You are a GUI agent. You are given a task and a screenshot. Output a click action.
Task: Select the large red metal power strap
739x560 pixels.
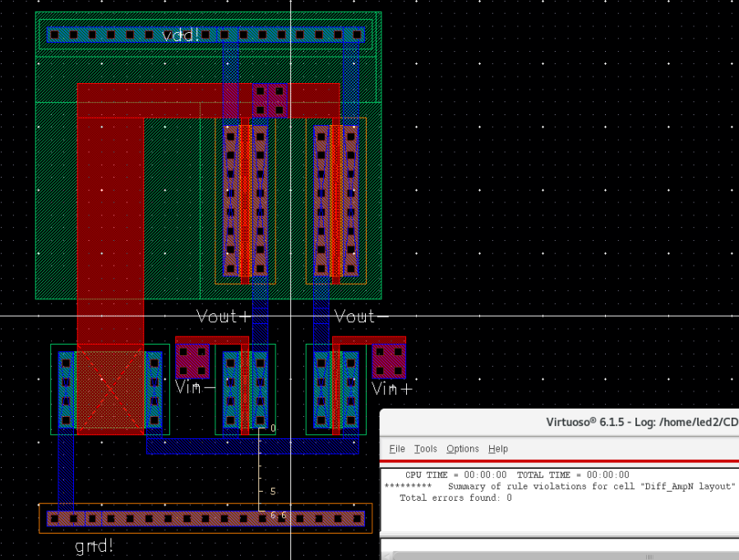click(111, 206)
